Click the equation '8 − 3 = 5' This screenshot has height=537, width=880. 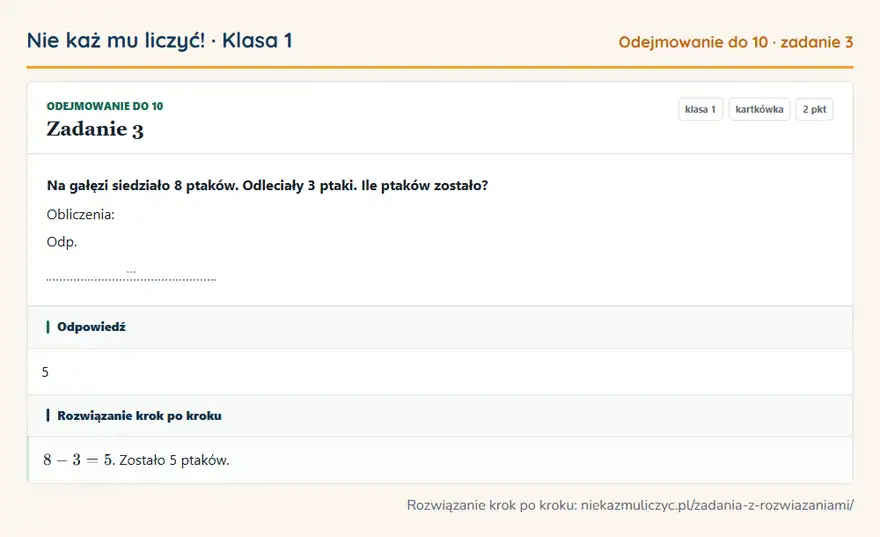pos(78,460)
